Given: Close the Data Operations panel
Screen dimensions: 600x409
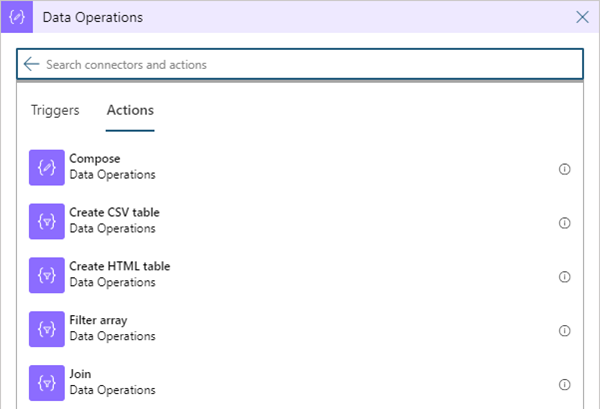Looking at the screenshot, I should click(x=583, y=17).
